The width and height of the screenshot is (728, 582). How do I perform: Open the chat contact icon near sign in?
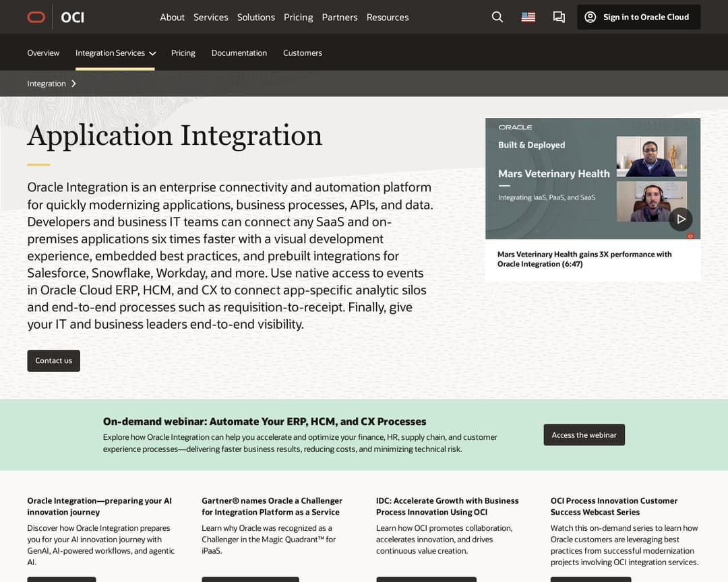point(559,18)
